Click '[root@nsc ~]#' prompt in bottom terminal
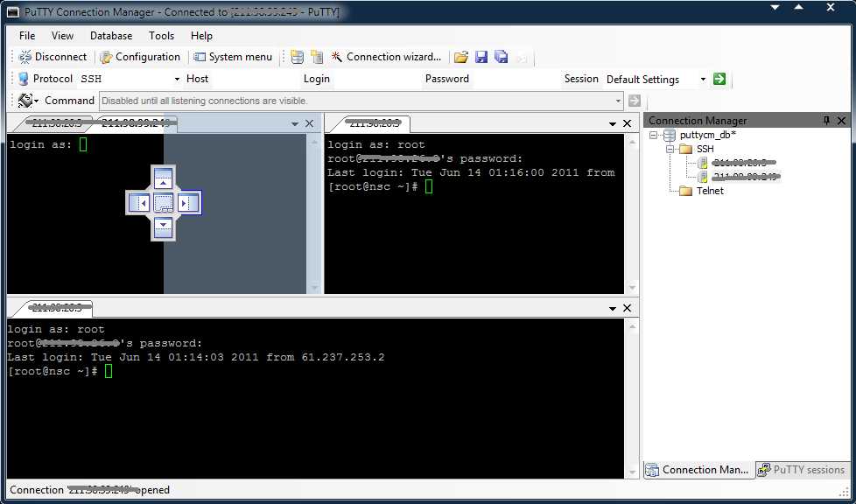 [x=53, y=371]
